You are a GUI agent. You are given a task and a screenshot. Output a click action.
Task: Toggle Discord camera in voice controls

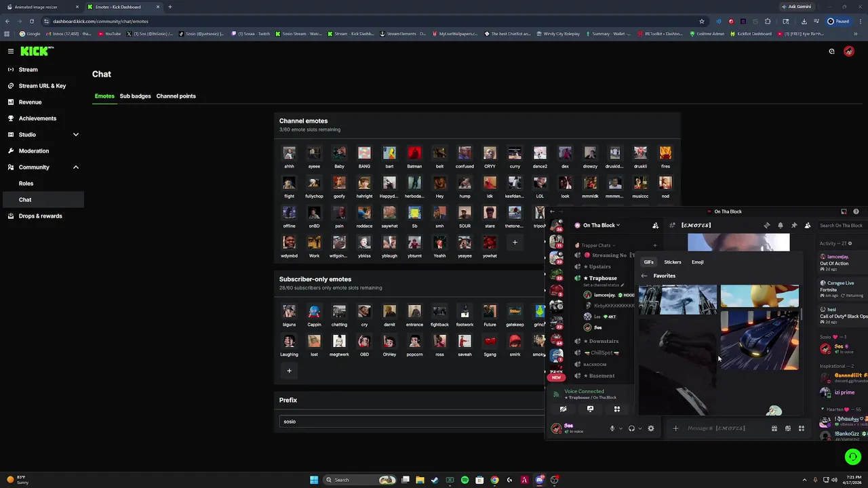point(564,409)
